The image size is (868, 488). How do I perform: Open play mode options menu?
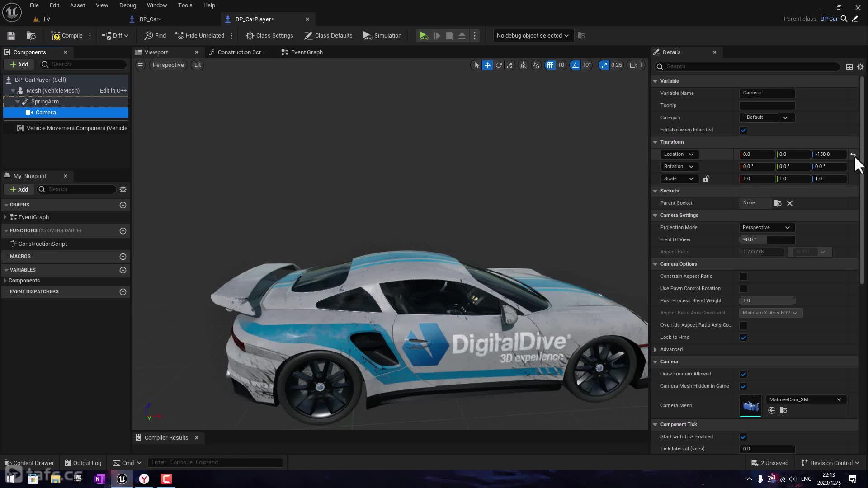tap(475, 36)
